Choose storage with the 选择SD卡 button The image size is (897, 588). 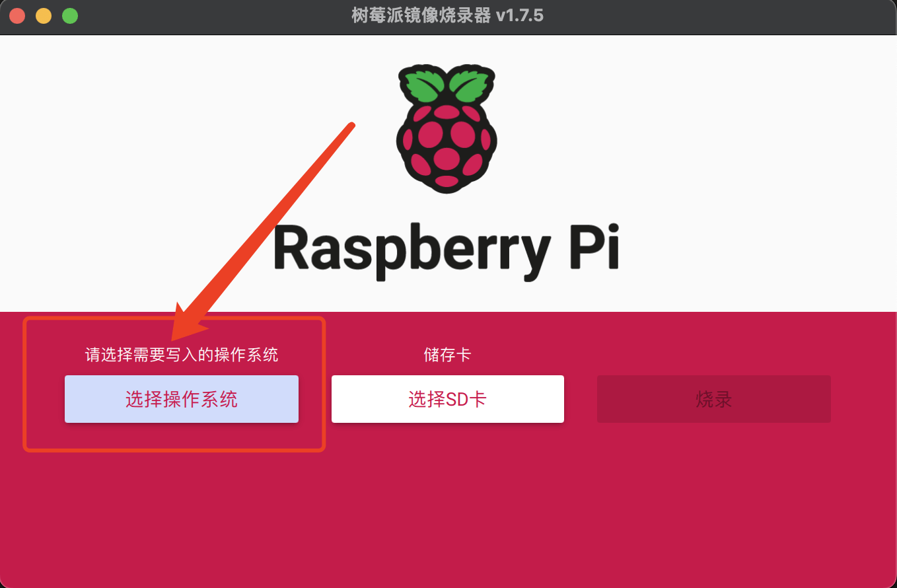pos(448,399)
